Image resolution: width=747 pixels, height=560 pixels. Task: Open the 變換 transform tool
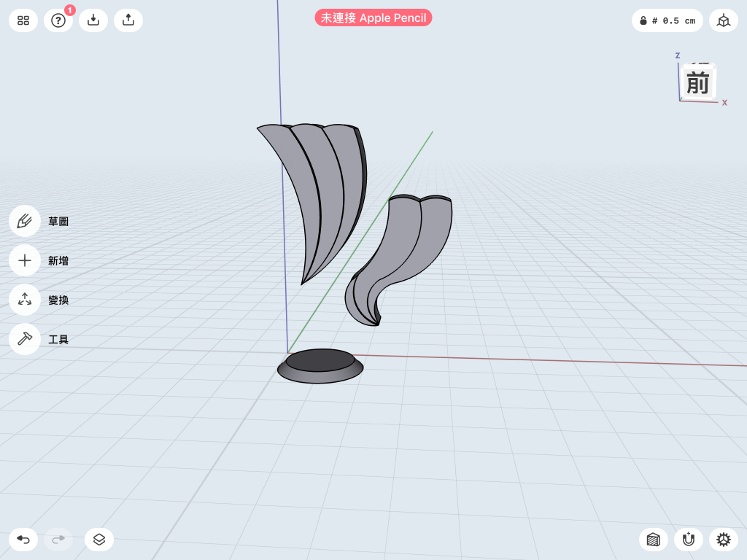[25, 300]
